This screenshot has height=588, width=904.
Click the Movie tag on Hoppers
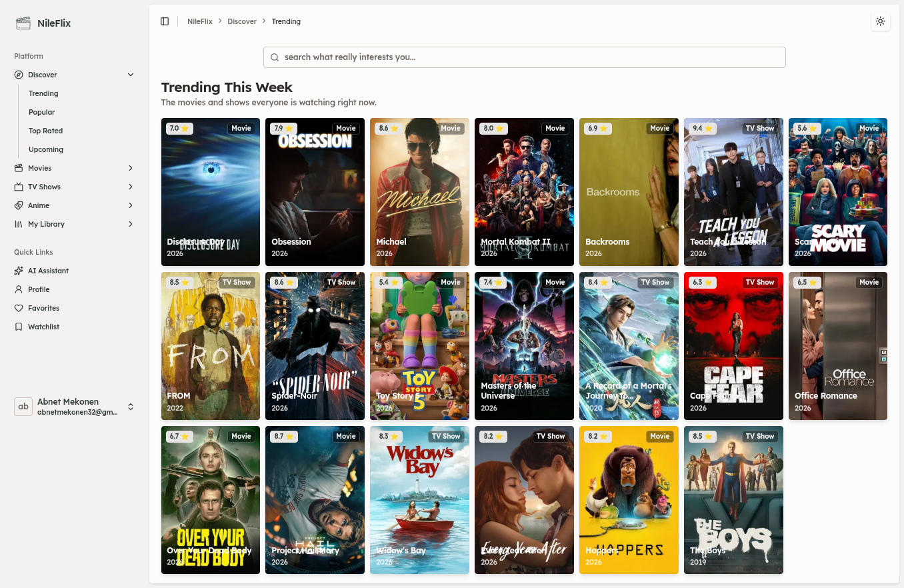click(x=660, y=436)
